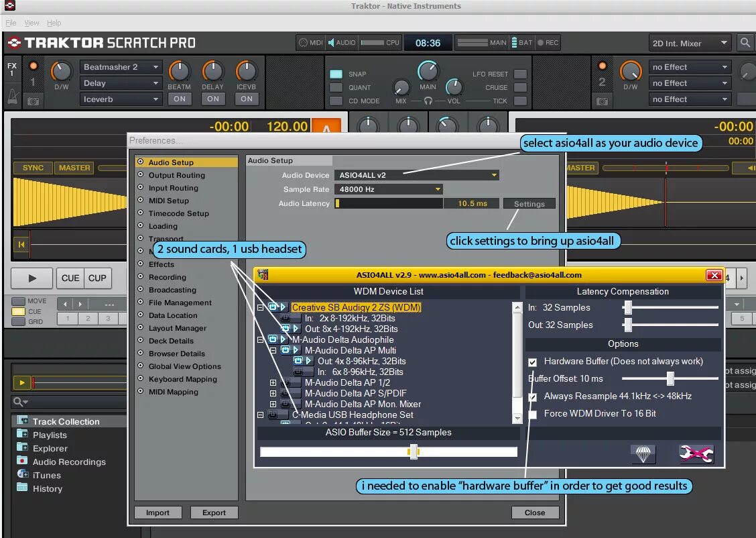Click the Import button in Preferences
The image size is (756, 538).
pyautogui.click(x=157, y=513)
